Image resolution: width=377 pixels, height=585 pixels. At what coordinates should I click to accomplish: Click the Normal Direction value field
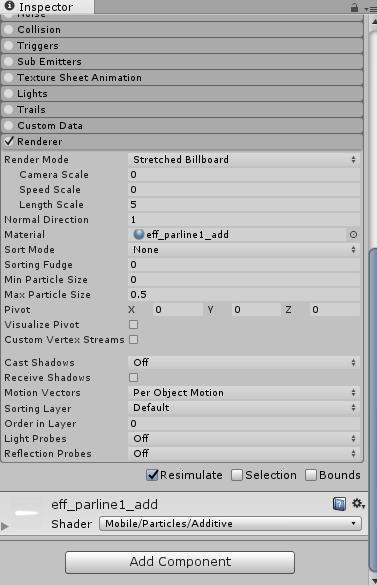244,219
